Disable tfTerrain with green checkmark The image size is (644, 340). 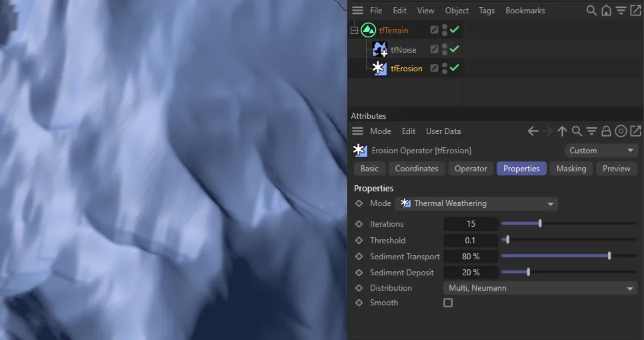[x=454, y=29]
